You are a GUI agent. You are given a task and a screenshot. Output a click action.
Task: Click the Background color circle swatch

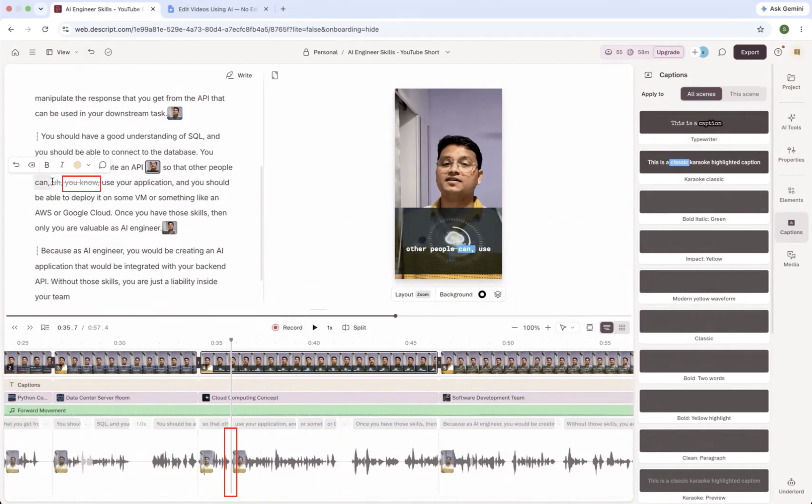click(482, 294)
